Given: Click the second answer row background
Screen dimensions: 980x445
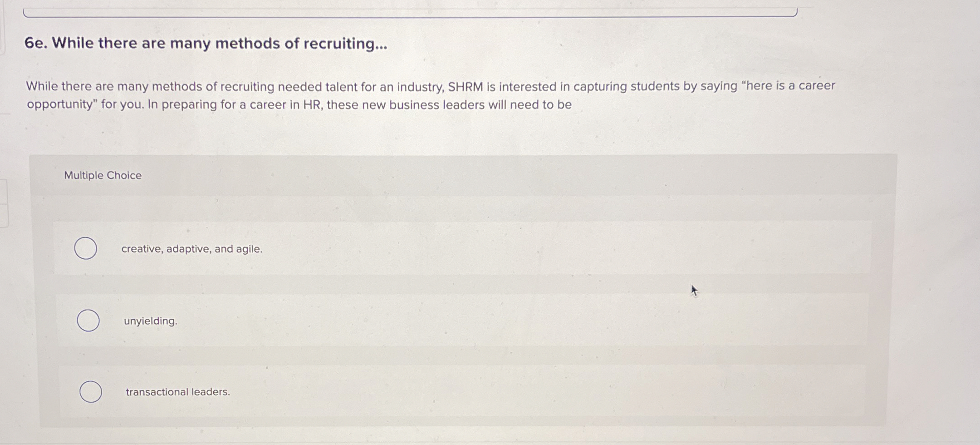Looking at the screenshot, I should (454, 320).
